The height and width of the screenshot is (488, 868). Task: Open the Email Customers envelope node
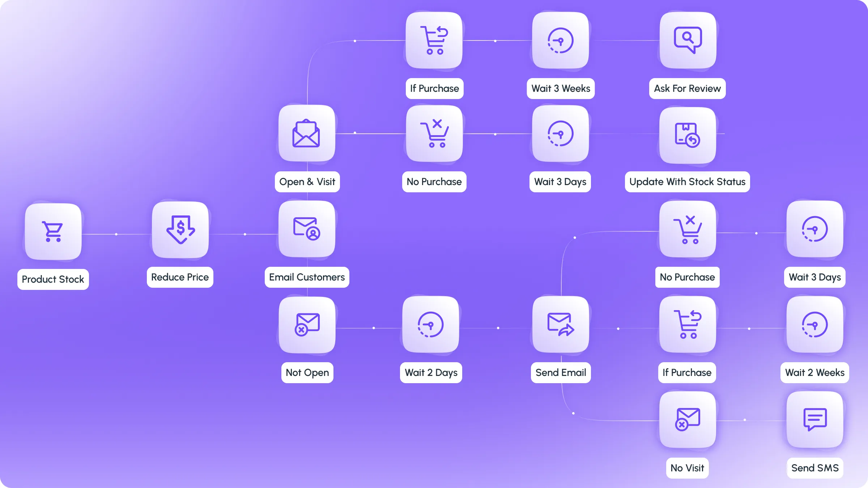[x=307, y=229]
